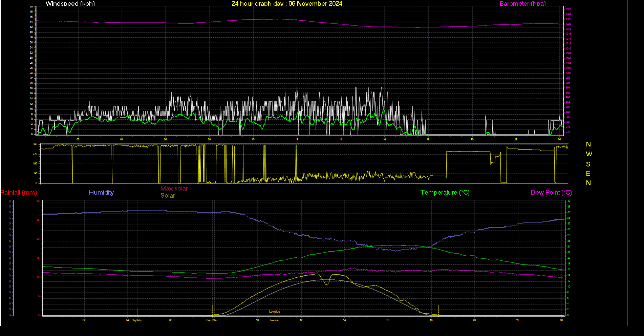
Task: Click the compass "N" directly below the "E"
Action: coord(588,183)
